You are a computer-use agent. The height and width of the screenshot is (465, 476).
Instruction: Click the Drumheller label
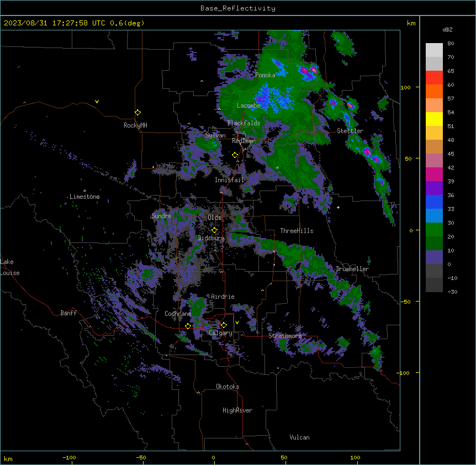point(352,269)
